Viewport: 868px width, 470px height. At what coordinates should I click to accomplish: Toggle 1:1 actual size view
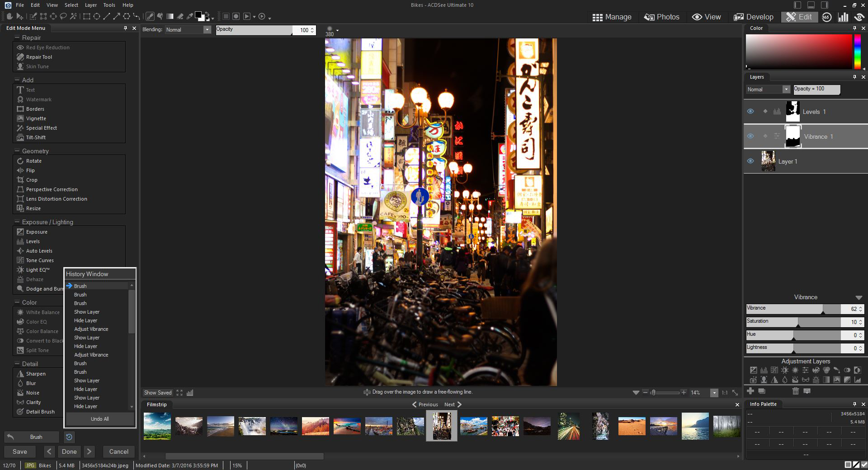pyautogui.click(x=725, y=393)
